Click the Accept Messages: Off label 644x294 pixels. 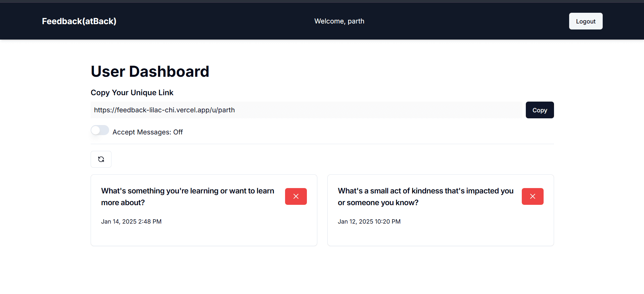pyautogui.click(x=147, y=132)
